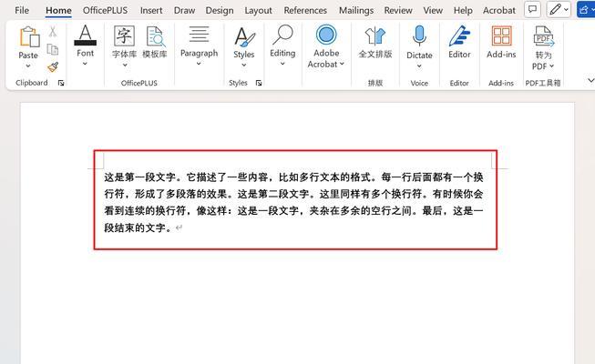Switch to the References tab

pos(305,11)
